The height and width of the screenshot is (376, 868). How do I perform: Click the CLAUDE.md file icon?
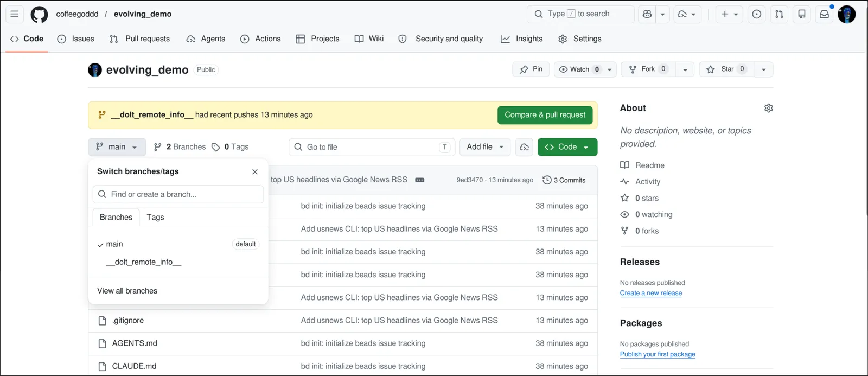click(102, 366)
